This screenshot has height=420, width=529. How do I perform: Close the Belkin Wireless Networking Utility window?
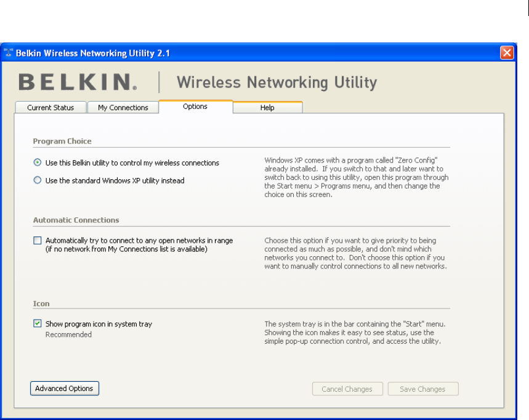pyautogui.click(x=507, y=52)
